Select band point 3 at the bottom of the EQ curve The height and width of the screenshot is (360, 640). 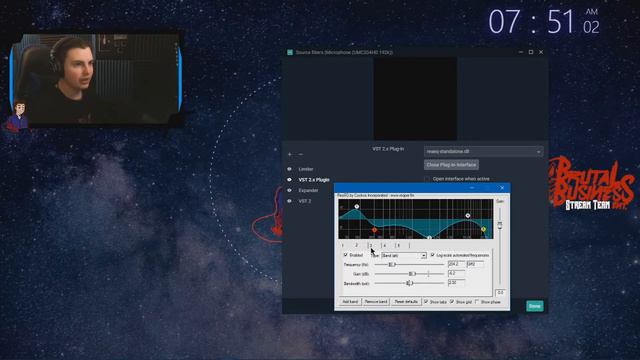[429, 238]
